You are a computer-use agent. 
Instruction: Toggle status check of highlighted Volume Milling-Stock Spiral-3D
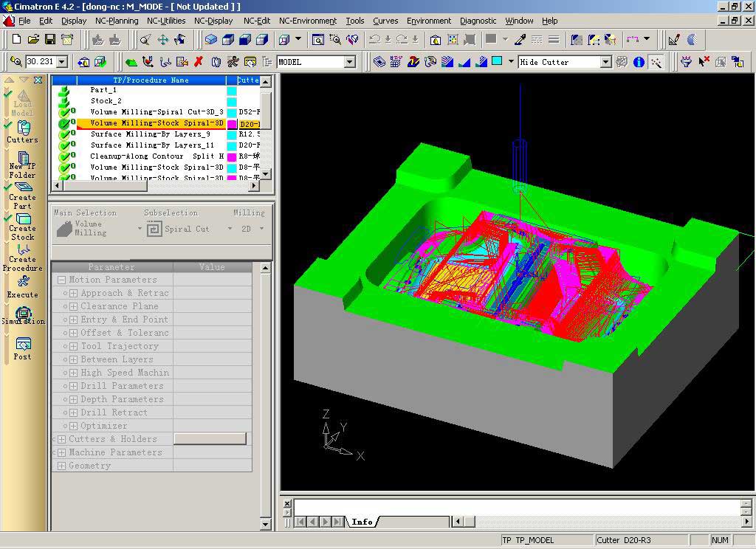[65, 123]
